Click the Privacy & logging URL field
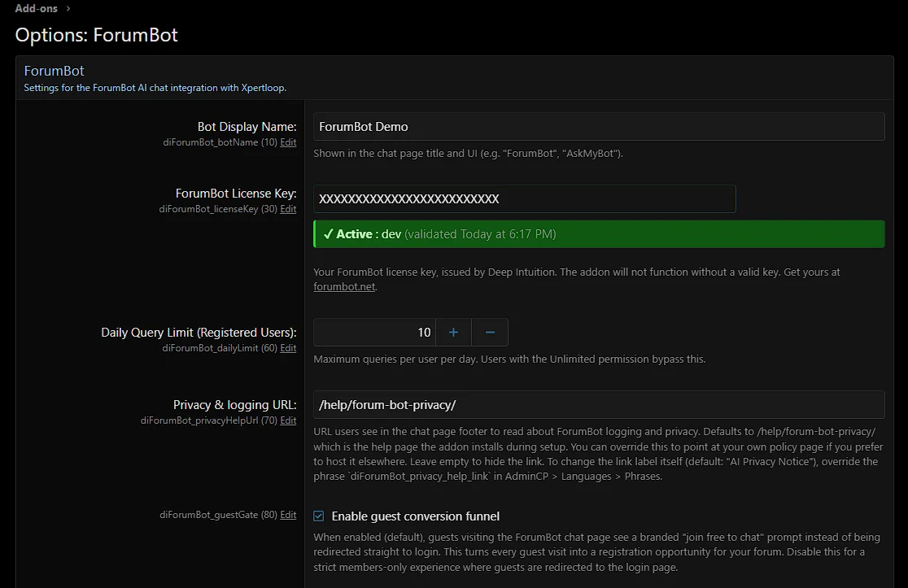 coord(599,405)
